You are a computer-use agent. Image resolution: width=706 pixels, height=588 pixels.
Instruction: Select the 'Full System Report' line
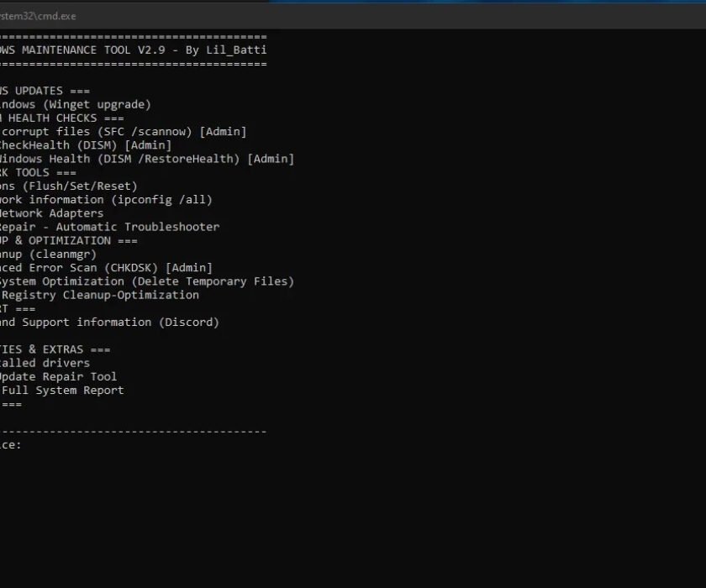coord(62,391)
